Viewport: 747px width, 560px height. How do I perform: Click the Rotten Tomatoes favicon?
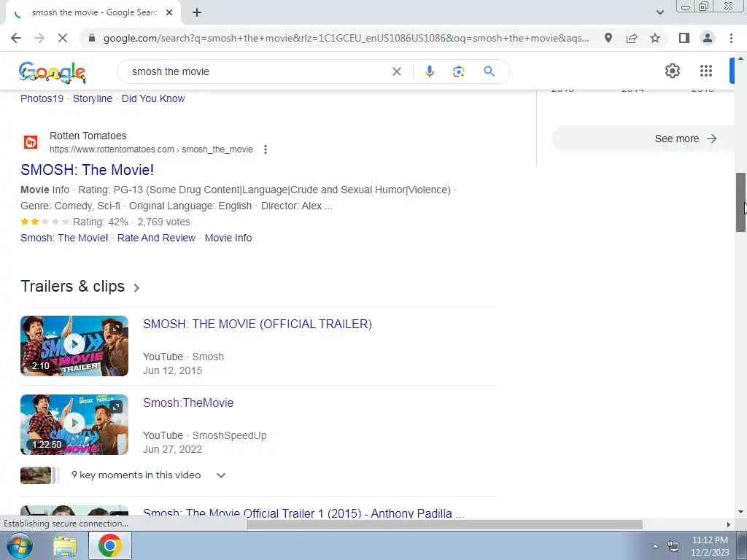31,142
